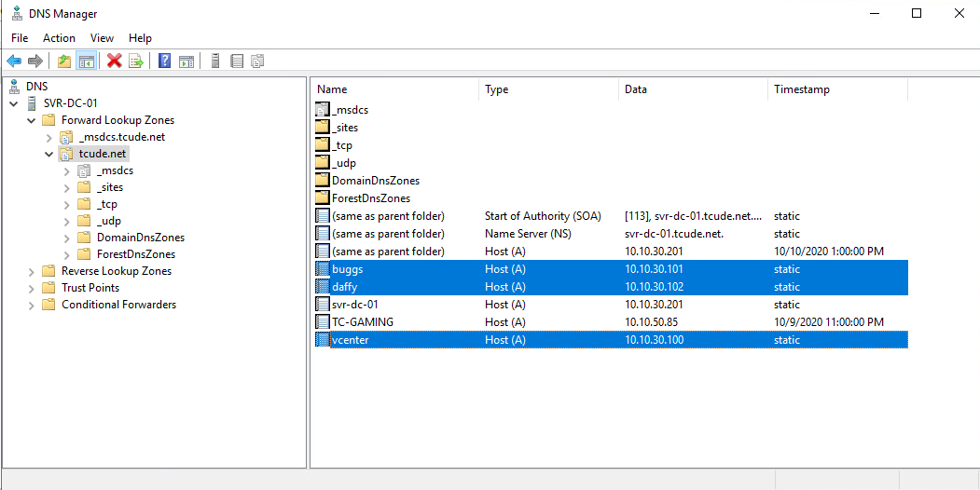The height and width of the screenshot is (490, 980).
Task: Click ForestDnsZones folder icon in list
Action: click(x=322, y=198)
